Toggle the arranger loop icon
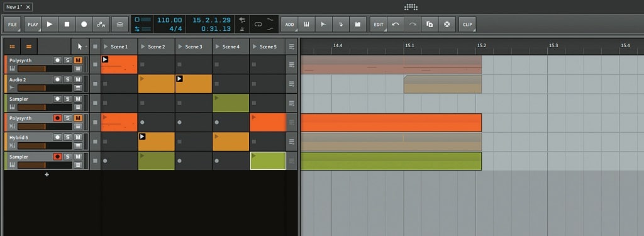This screenshot has width=644, height=236. 258,25
